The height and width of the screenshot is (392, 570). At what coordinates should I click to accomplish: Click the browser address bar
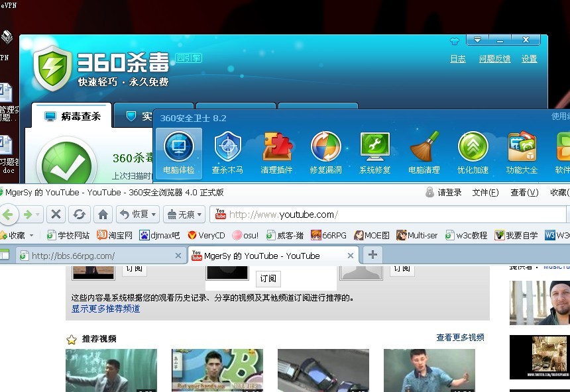pos(388,215)
